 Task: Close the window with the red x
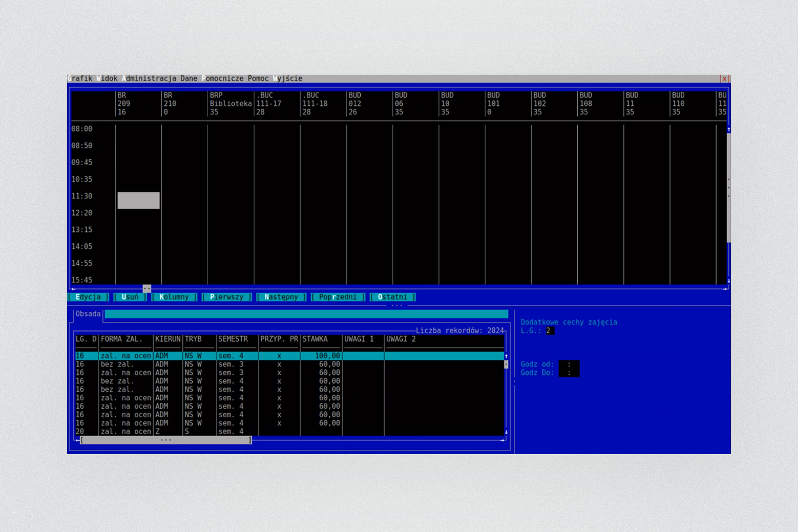point(725,79)
